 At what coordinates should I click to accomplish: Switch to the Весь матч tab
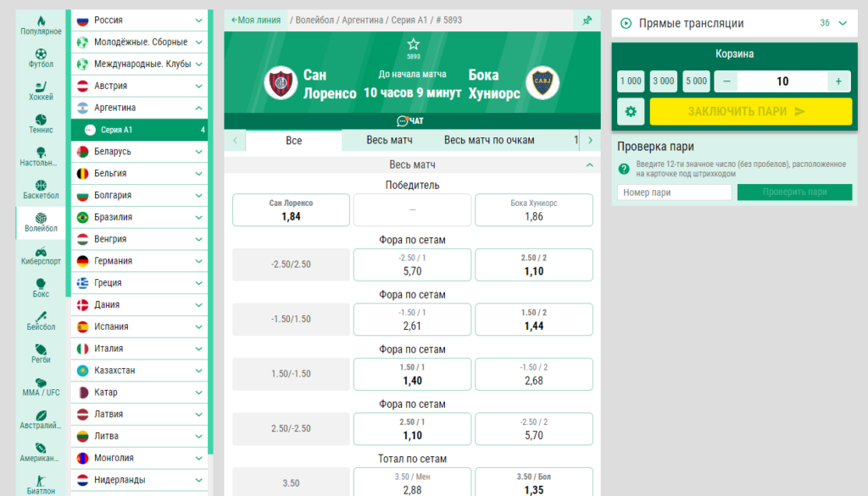[389, 140]
